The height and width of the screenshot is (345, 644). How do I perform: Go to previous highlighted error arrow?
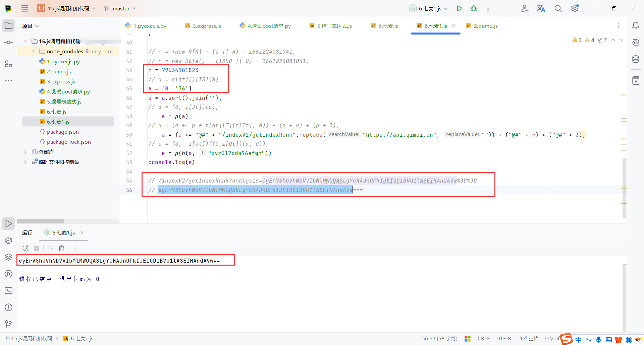613,40
